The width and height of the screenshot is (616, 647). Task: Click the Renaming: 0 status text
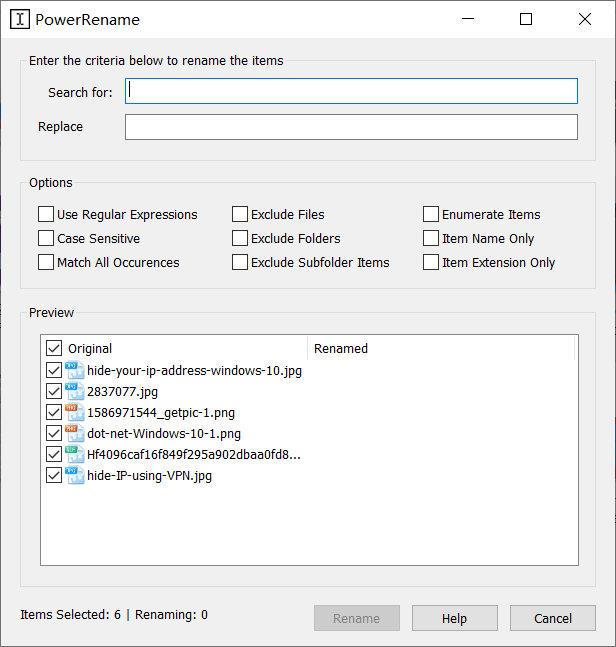(171, 614)
